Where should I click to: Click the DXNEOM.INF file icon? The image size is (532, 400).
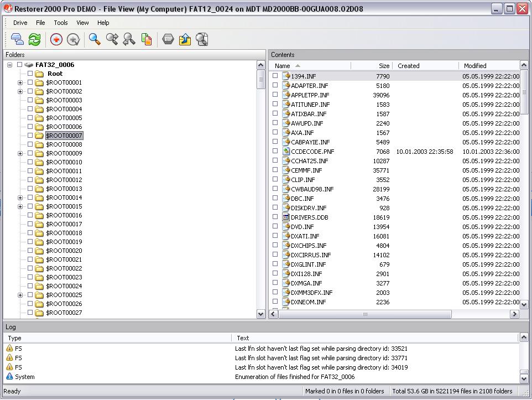(x=286, y=302)
